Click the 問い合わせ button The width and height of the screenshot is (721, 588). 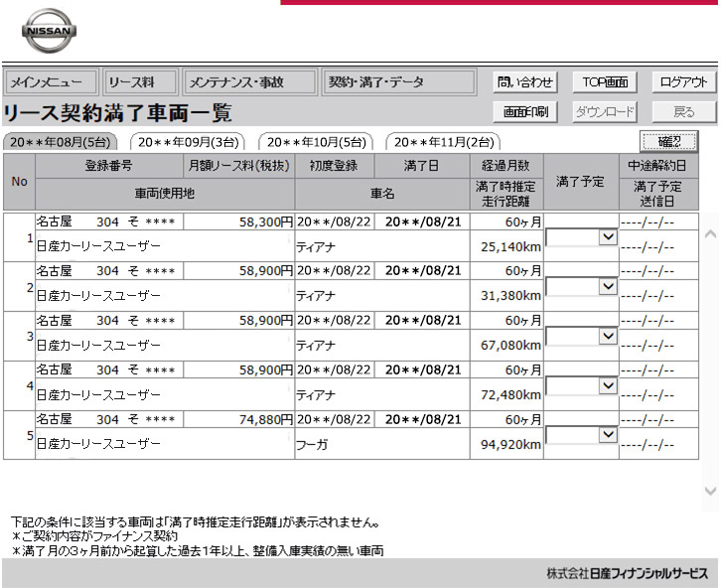(x=525, y=82)
